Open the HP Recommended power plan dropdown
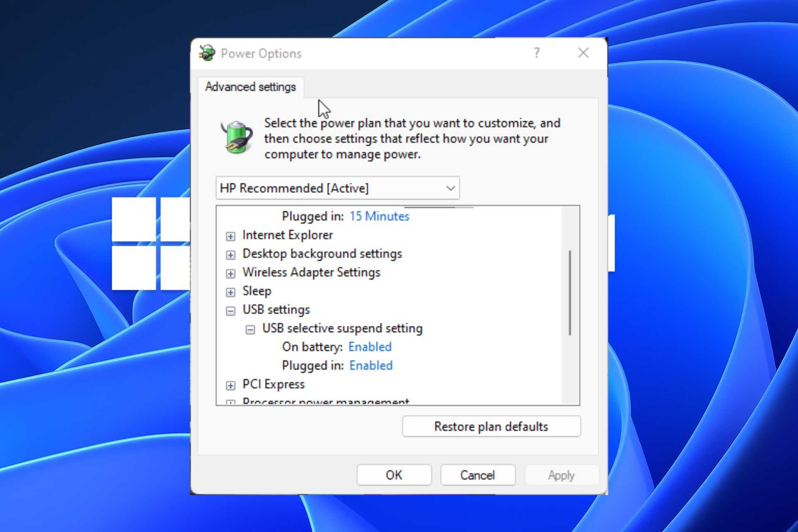 tap(337, 188)
